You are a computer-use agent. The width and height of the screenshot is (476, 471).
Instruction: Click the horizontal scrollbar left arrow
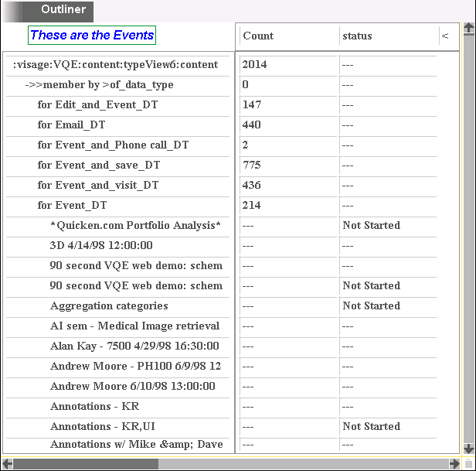[8, 463]
